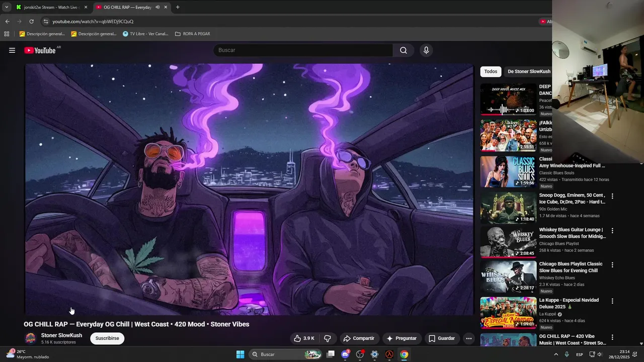This screenshot has width=644, height=362.
Task: Mute tab via speaker icon on YouTube tab
Action: click(157, 7)
